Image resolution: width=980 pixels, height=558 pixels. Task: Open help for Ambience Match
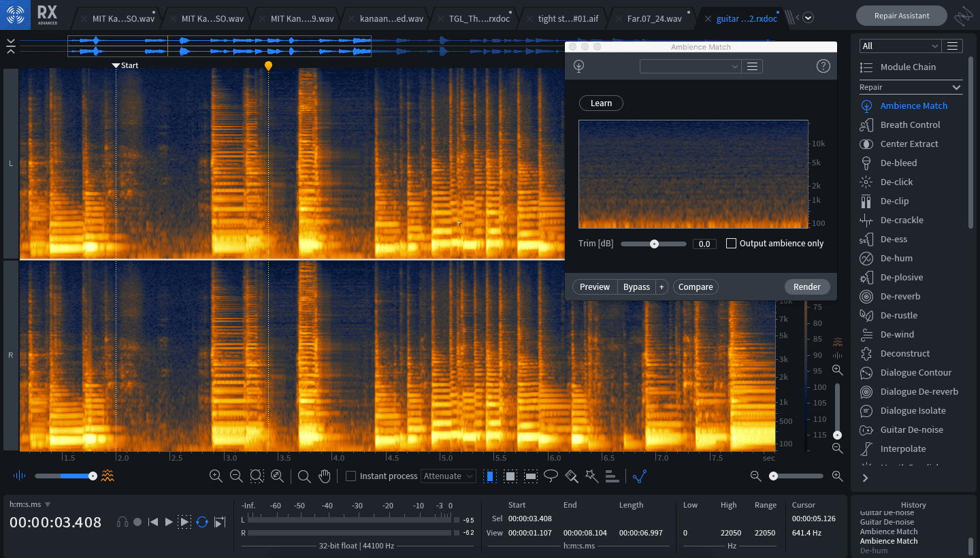point(823,66)
